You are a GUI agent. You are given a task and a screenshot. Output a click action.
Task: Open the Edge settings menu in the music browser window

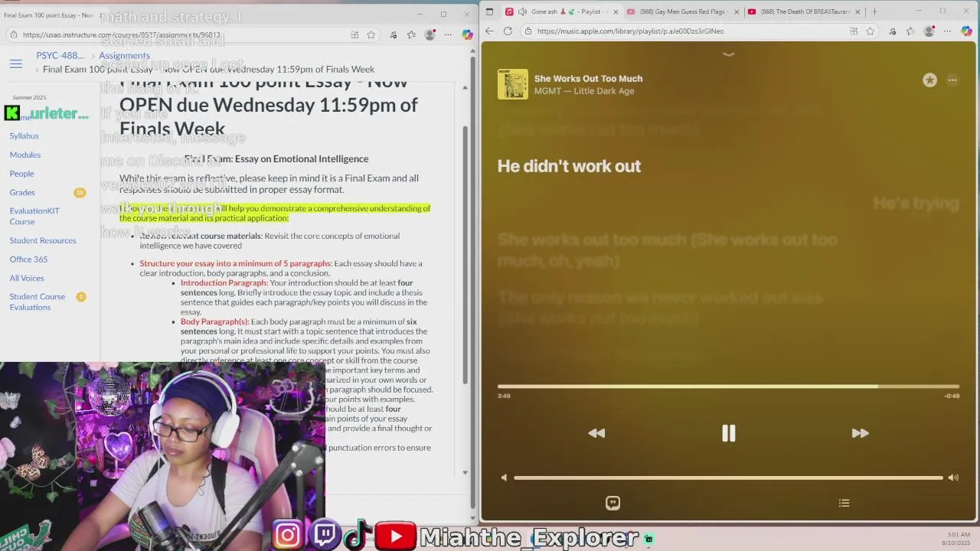coord(947,31)
